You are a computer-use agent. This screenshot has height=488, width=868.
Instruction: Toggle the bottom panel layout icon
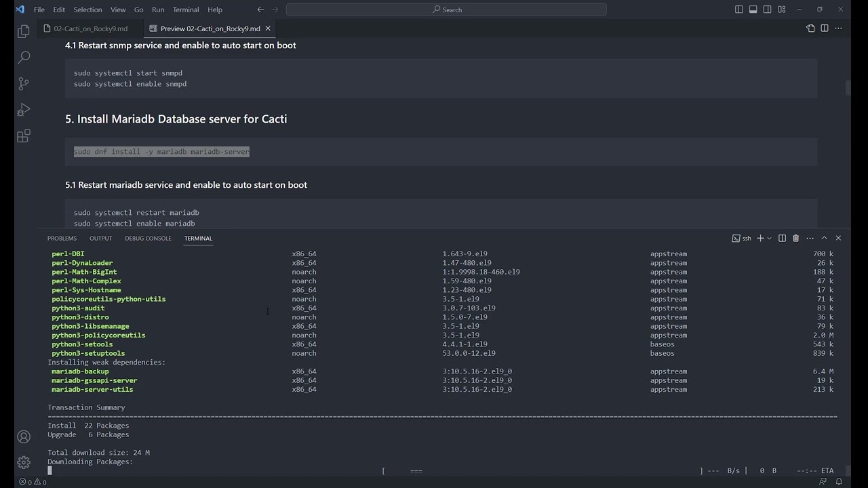pyautogui.click(x=753, y=9)
